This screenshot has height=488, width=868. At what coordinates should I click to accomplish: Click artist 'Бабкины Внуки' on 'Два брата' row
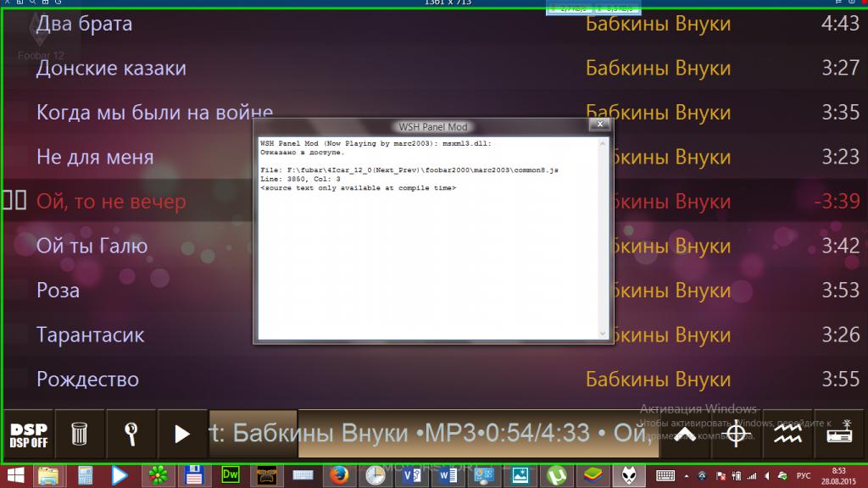[x=658, y=24]
